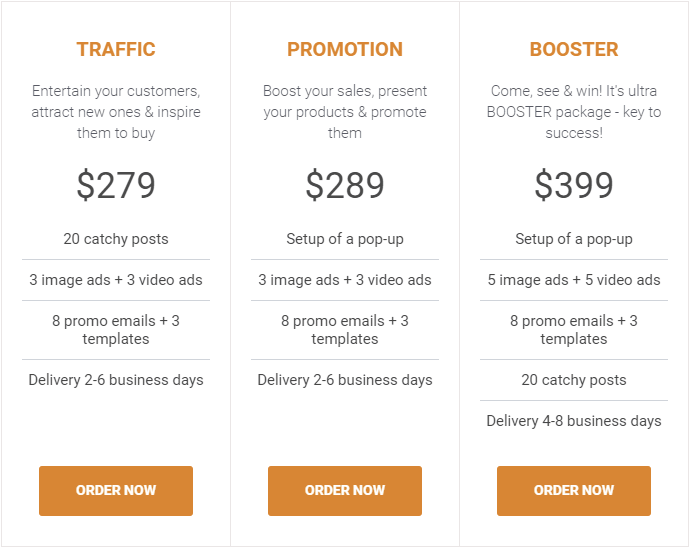Select the TRAFFIC plan heading
The height and width of the screenshot is (549, 690).
pyautogui.click(x=116, y=49)
